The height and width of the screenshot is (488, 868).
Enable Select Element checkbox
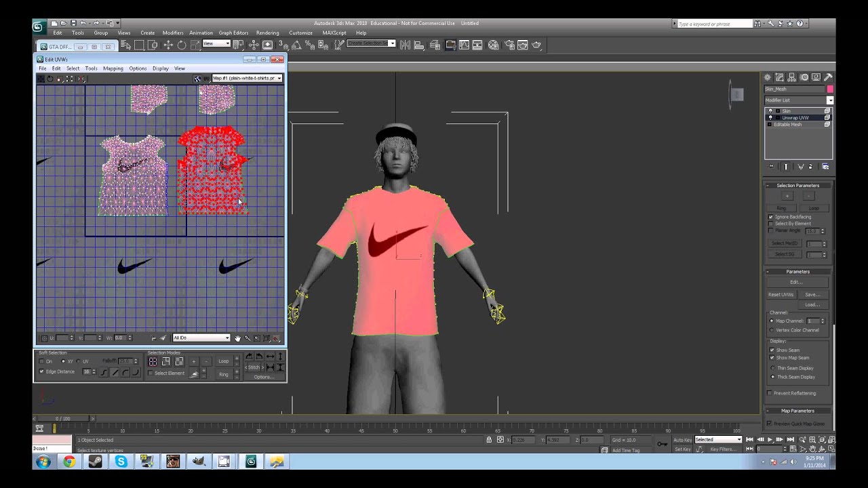pos(150,373)
